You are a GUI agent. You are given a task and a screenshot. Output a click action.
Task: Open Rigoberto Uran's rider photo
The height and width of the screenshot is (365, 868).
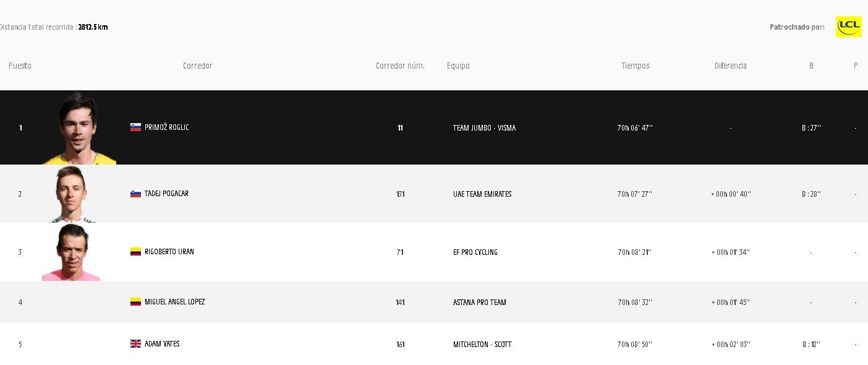click(x=71, y=252)
